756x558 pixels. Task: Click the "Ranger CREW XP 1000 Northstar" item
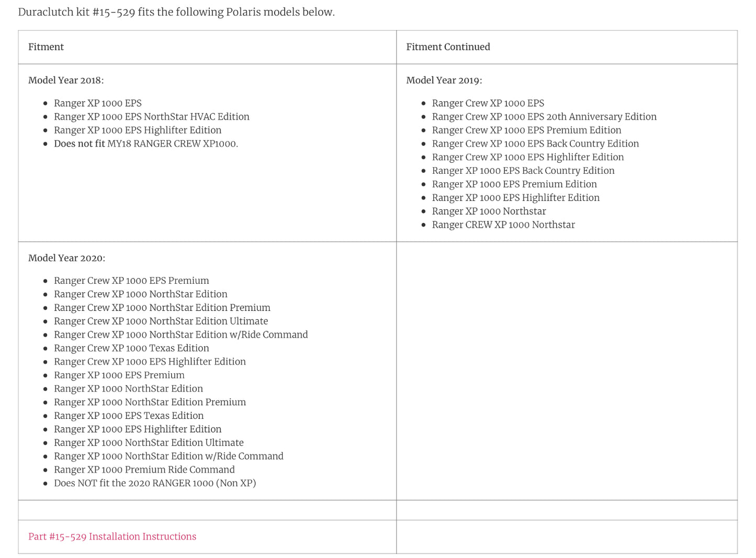click(x=503, y=225)
